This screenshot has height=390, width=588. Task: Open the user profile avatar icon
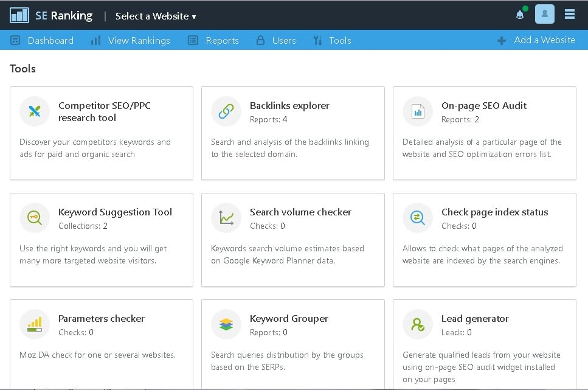pyautogui.click(x=544, y=14)
